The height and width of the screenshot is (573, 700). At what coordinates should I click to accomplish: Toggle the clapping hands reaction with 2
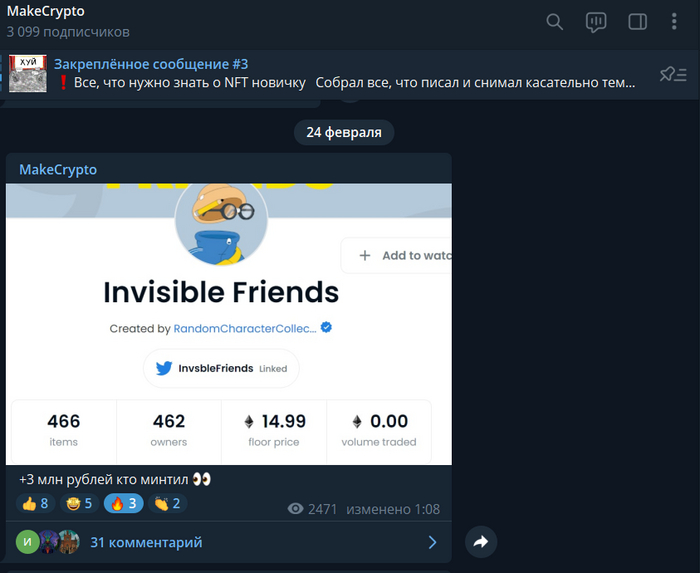point(167,503)
